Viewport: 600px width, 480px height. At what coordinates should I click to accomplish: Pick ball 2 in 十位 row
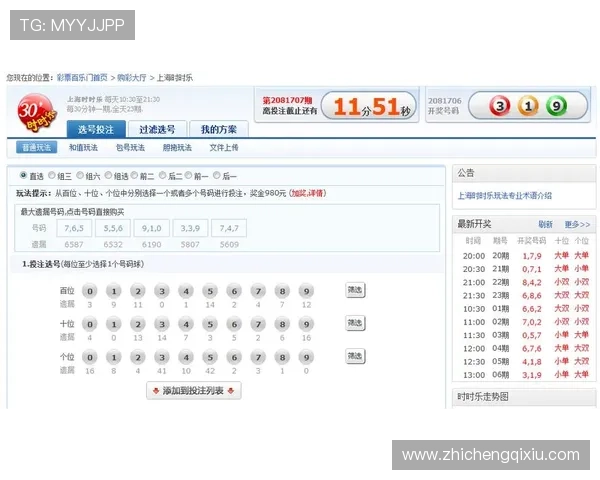(138, 324)
